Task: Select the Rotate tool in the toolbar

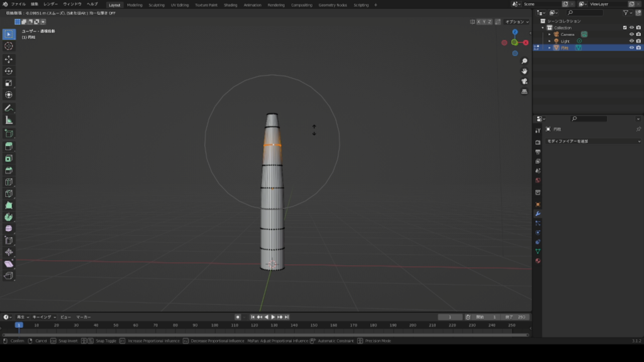Action: click(x=8, y=71)
